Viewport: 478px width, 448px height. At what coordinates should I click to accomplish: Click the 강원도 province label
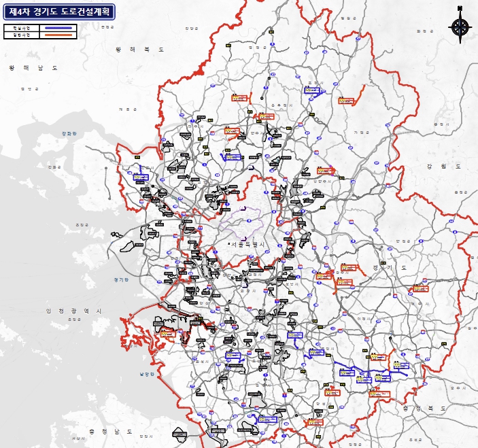pyautogui.click(x=444, y=166)
